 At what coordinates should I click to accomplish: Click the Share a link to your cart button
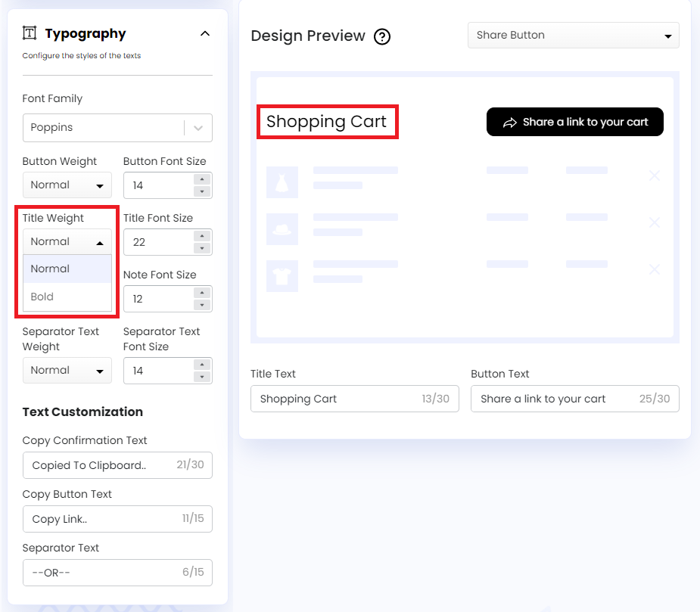coord(574,122)
